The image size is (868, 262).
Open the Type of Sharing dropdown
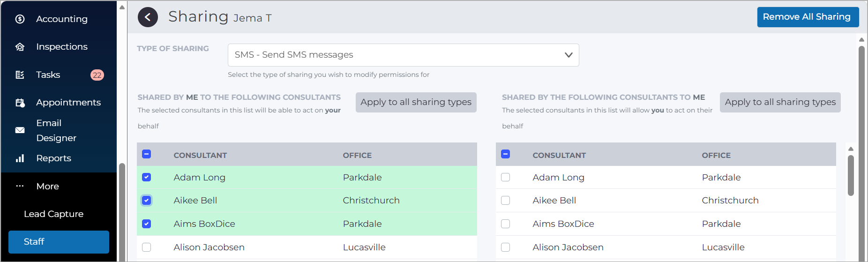coord(404,55)
